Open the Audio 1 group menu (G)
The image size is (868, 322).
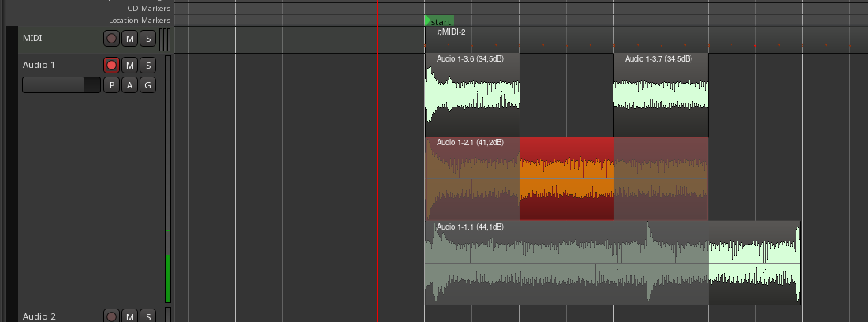pos(147,85)
